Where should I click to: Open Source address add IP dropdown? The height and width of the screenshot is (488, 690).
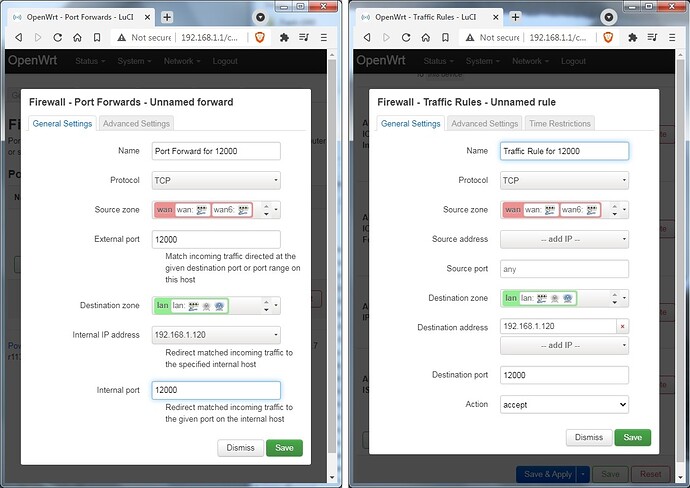click(x=565, y=239)
